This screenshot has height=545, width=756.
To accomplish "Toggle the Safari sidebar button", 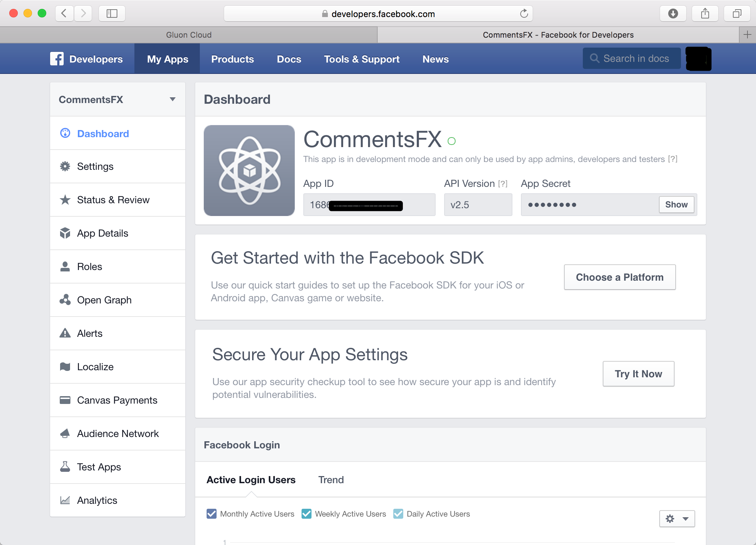I will click(112, 14).
